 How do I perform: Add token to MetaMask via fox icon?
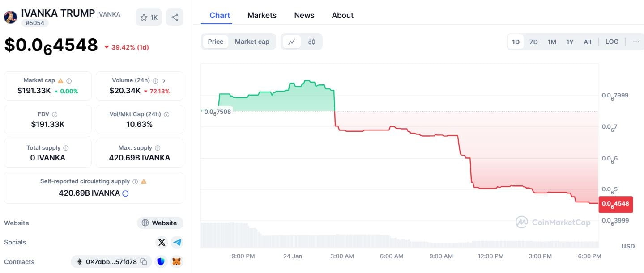tap(177, 262)
